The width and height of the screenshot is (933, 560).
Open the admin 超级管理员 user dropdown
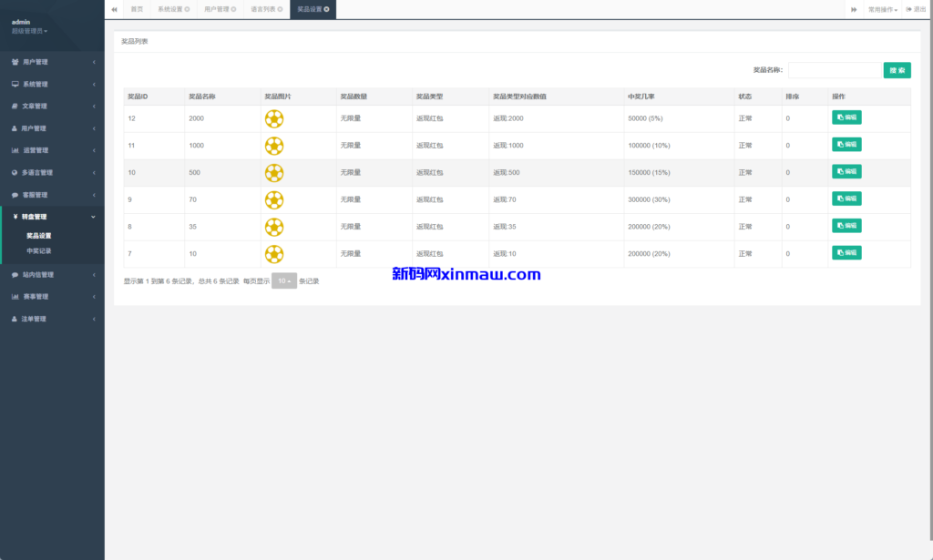[x=30, y=31]
